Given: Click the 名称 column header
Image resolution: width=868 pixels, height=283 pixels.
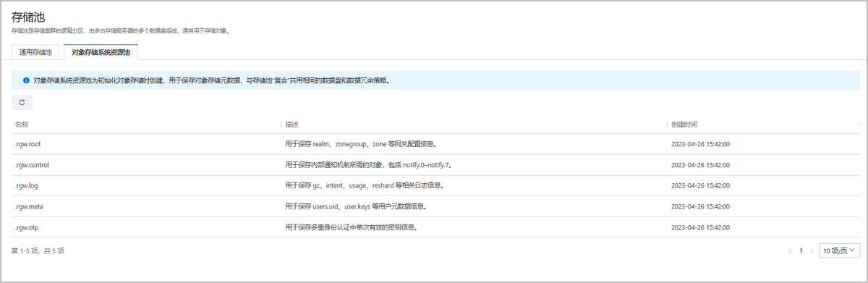Looking at the screenshot, I should point(22,124).
